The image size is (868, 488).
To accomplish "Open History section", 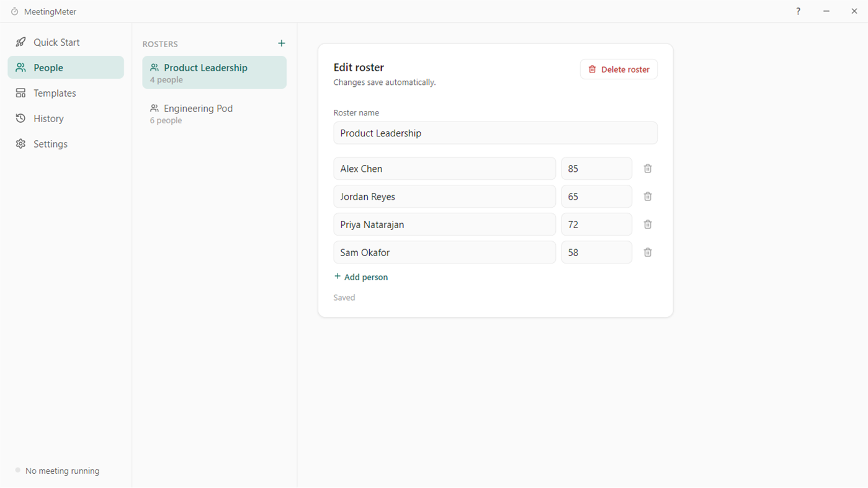I will 66,118.
